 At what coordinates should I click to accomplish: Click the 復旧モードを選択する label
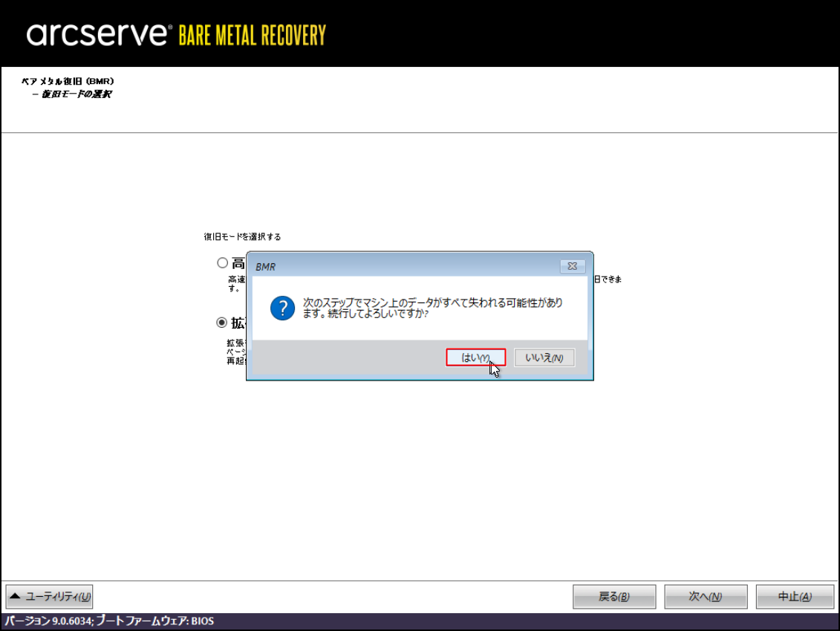pyautogui.click(x=242, y=236)
